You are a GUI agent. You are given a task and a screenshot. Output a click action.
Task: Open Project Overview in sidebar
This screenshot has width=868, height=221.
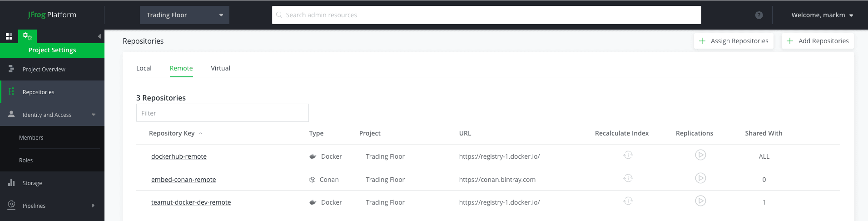(x=52, y=69)
